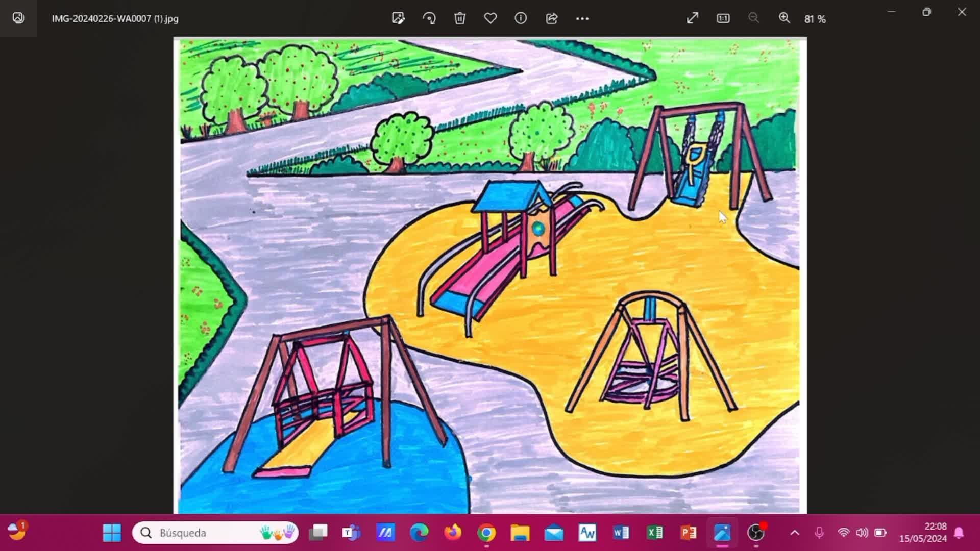Click the Share icon

coord(551,18)
